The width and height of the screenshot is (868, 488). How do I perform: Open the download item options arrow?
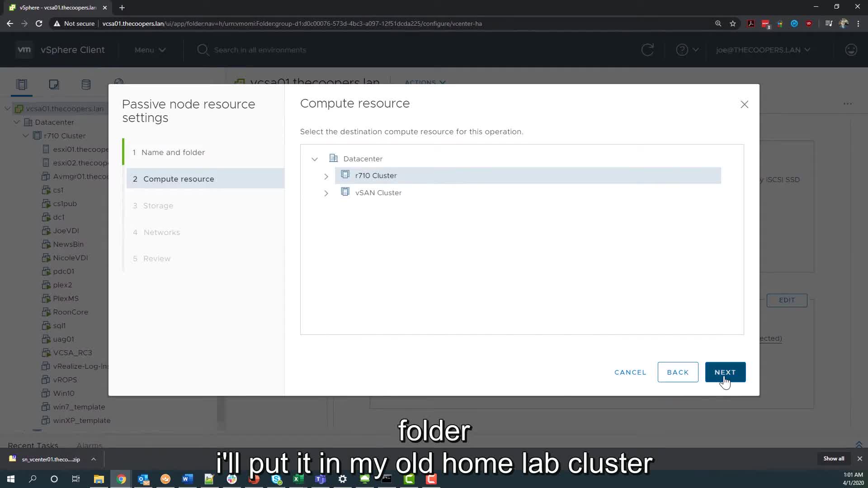[94, 459]
